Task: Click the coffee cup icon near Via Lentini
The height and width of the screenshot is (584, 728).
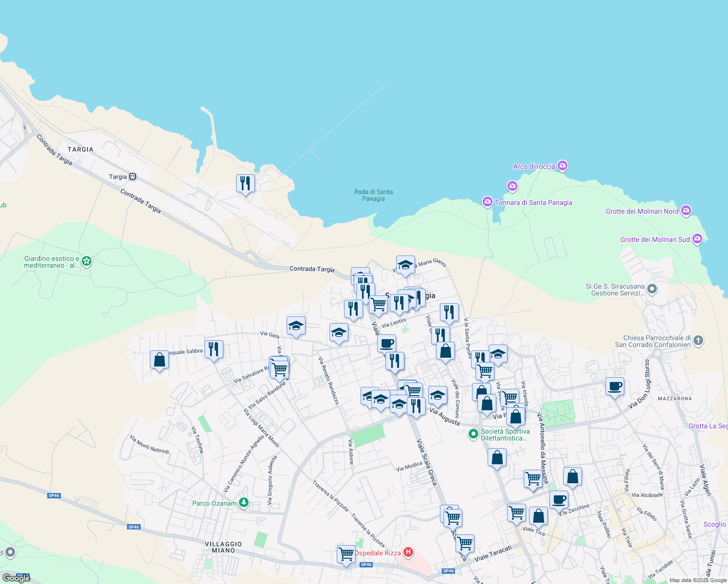Action: tap(387, 343)
